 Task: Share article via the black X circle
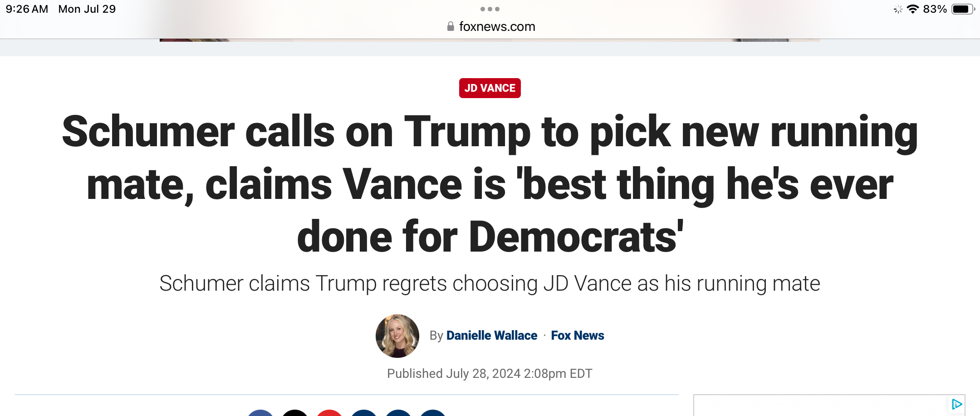[x=295, y=412]
